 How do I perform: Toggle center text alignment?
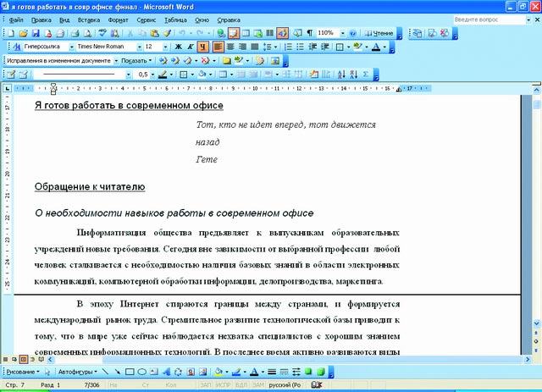pos(230,47)
